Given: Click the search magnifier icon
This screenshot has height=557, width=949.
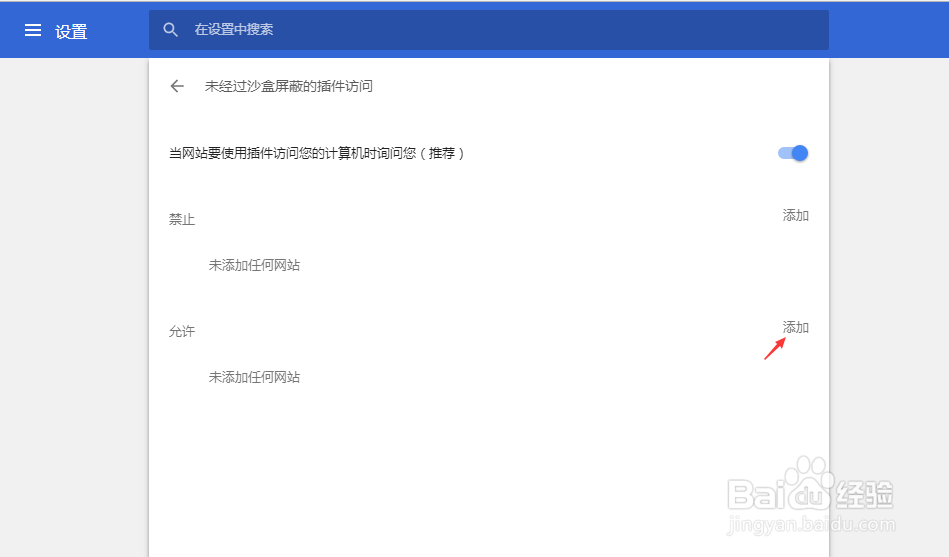Looking at the screenshot, I should pyautogui.click(x=171, y=30).
